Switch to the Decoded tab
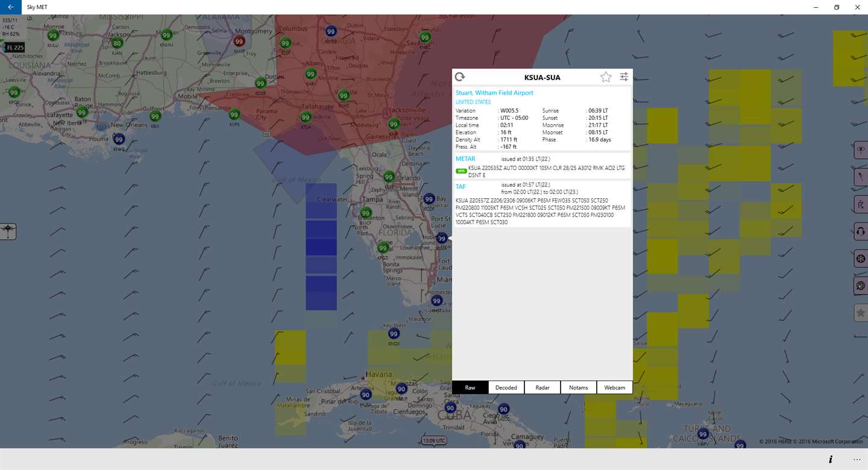868x470 pixels. 506,387
